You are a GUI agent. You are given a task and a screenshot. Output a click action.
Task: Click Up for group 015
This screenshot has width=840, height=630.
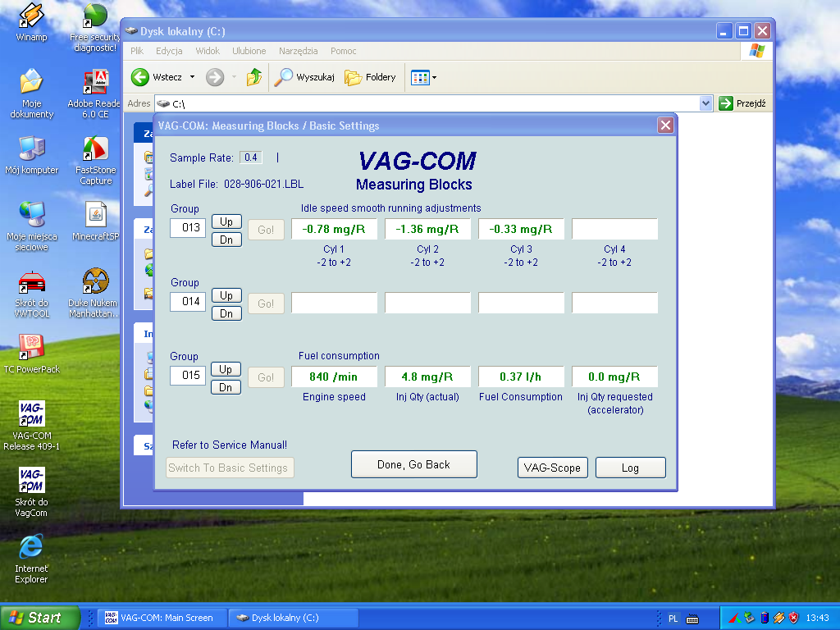coord(226,370)
